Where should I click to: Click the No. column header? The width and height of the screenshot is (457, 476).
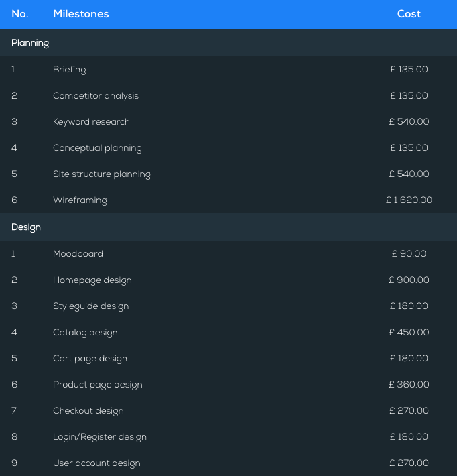point(19,14)
